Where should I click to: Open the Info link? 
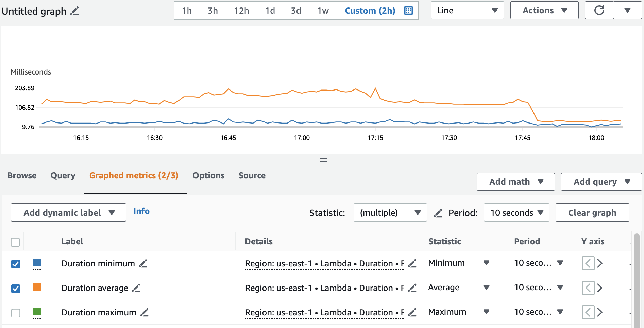pos(141,211)
